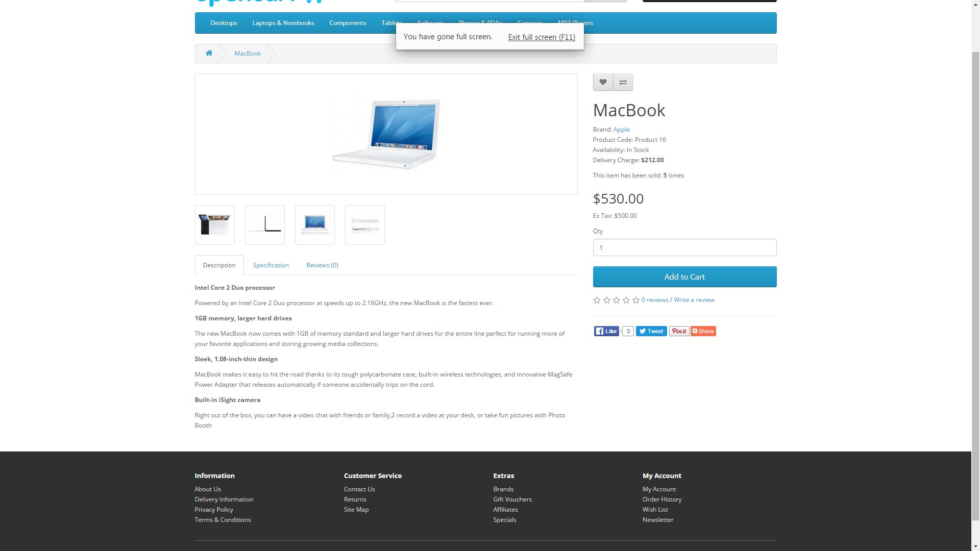This screenshot has width=980, height=551.
Task: Open Specials footer link
Action: coord(504,519)
